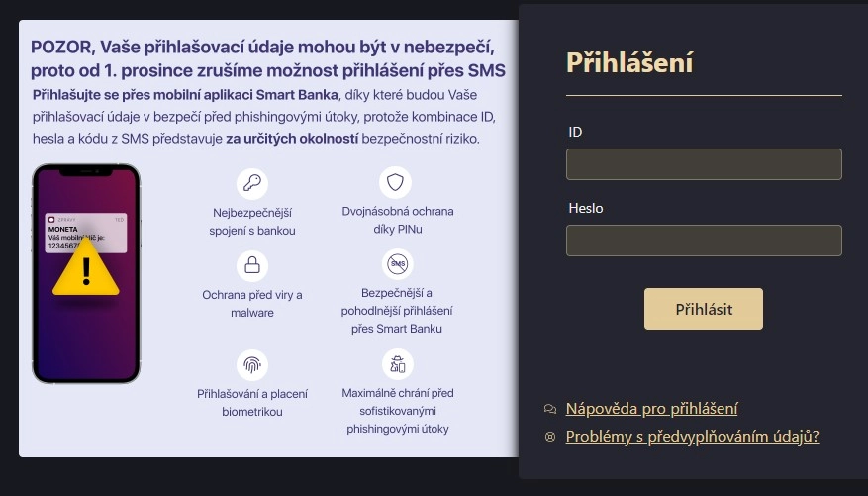Click the circled X icon beside Problémy
Screen dimensions: 868x496
[x=550, y=436]
